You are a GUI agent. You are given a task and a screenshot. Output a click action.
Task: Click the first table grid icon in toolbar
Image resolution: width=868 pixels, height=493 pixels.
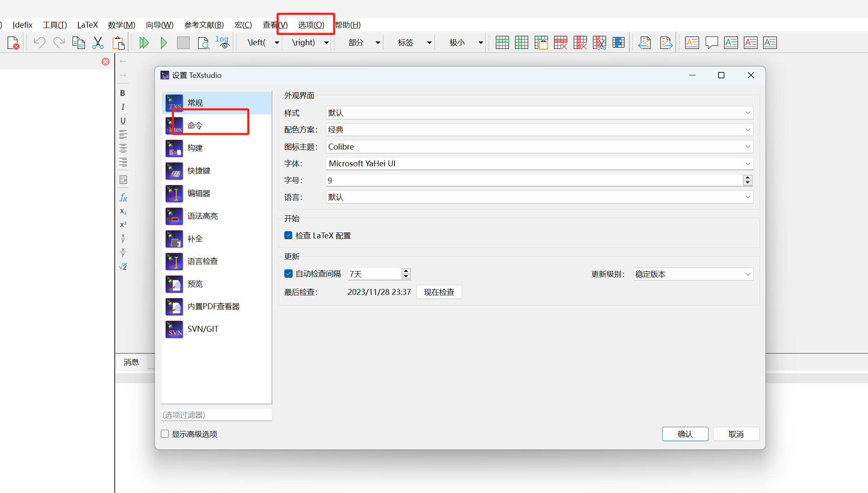pyautogui.click(x=502, y=43)
